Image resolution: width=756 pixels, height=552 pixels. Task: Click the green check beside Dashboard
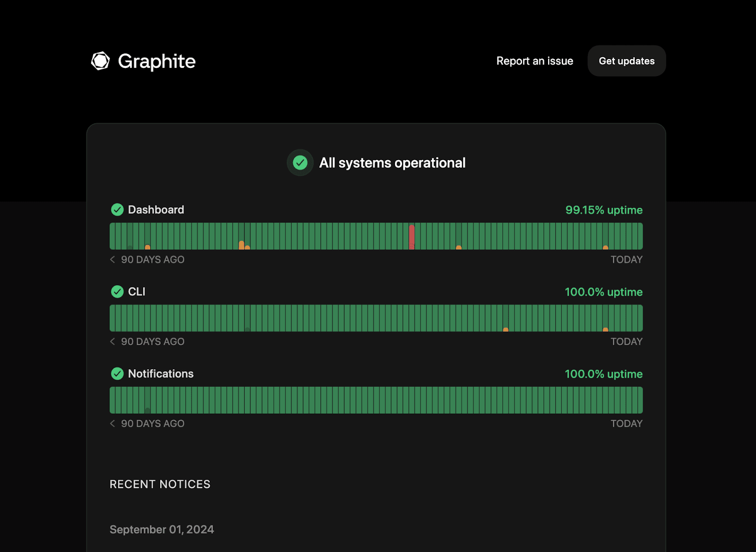(x=117, y=210)
